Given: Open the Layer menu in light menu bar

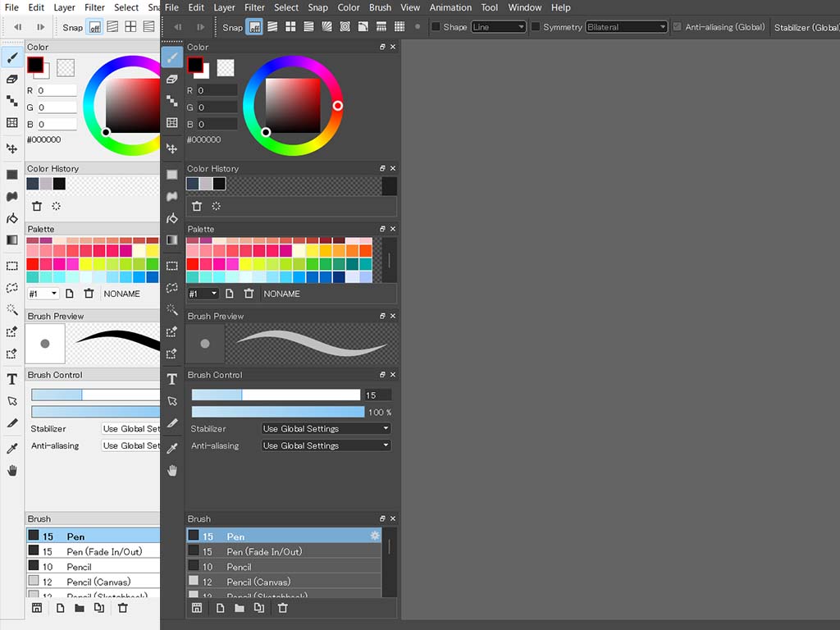Looking at the screenshot, I should click(64, 7).
